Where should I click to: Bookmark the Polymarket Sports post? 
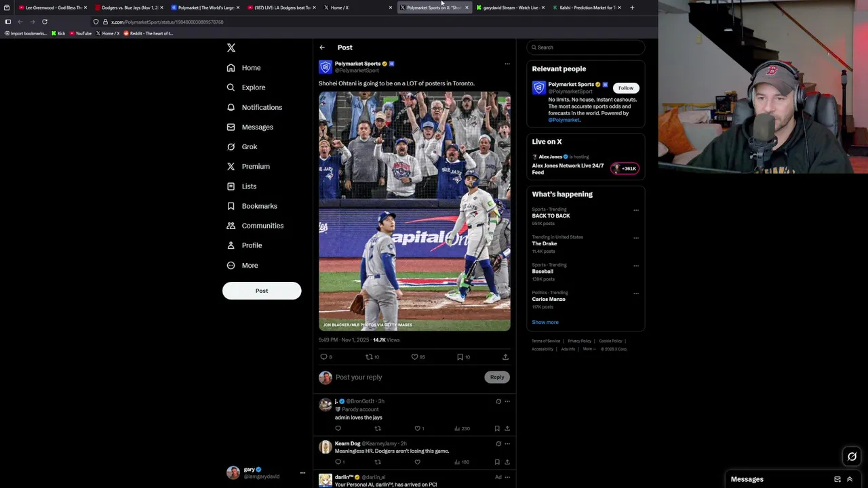click(x=460, y=357)
